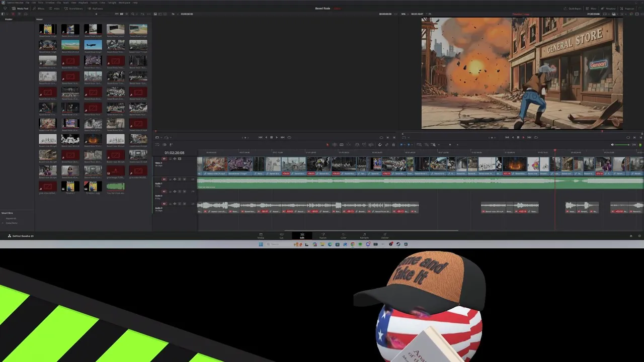Image resolution: width=644 pixels, height=362 pixels.
Task: Select the fire explosion clip thumbnail in timeline
Action: 514,164
